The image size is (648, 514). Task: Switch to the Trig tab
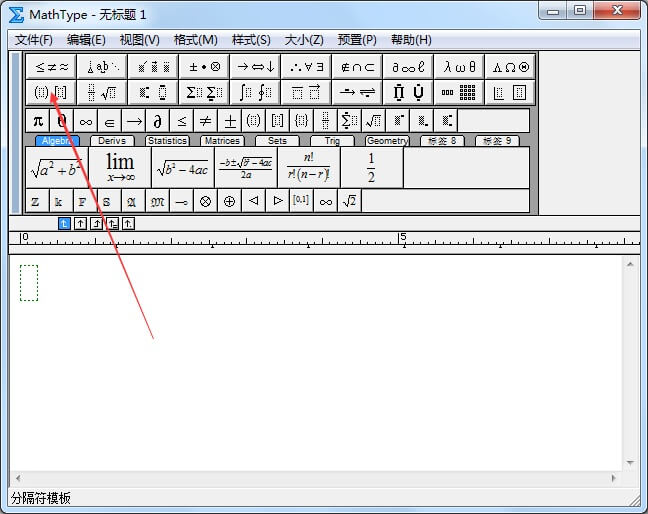(x=332, y=141)
